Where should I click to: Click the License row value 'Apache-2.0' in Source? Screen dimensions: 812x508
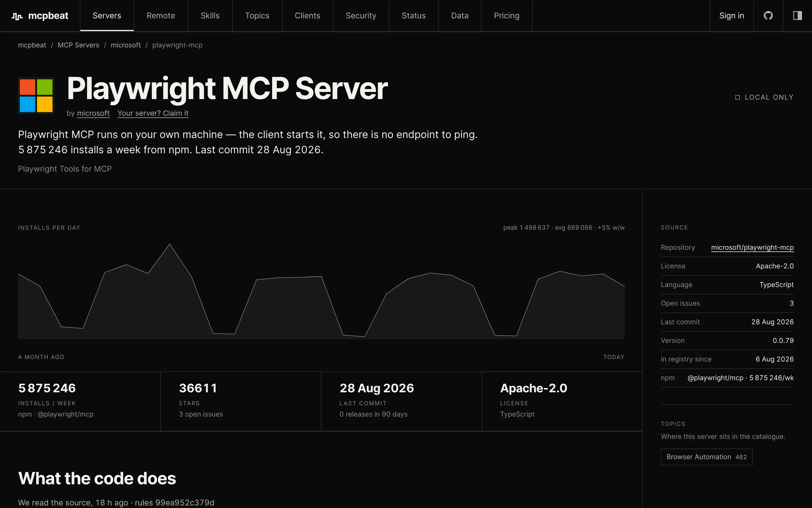click(775, 266)
